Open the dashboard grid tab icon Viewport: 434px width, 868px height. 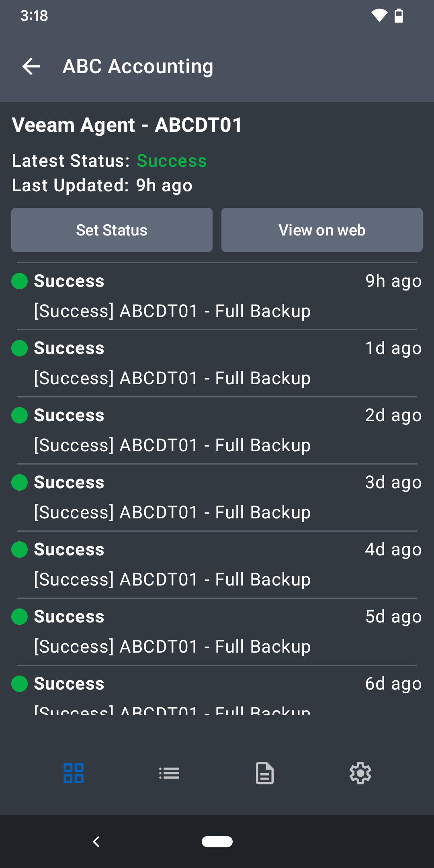click(74, 773)
